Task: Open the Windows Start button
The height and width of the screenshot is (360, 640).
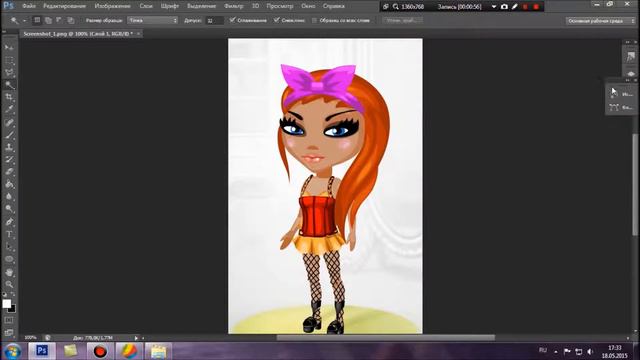Action: (x=13, y=351)
